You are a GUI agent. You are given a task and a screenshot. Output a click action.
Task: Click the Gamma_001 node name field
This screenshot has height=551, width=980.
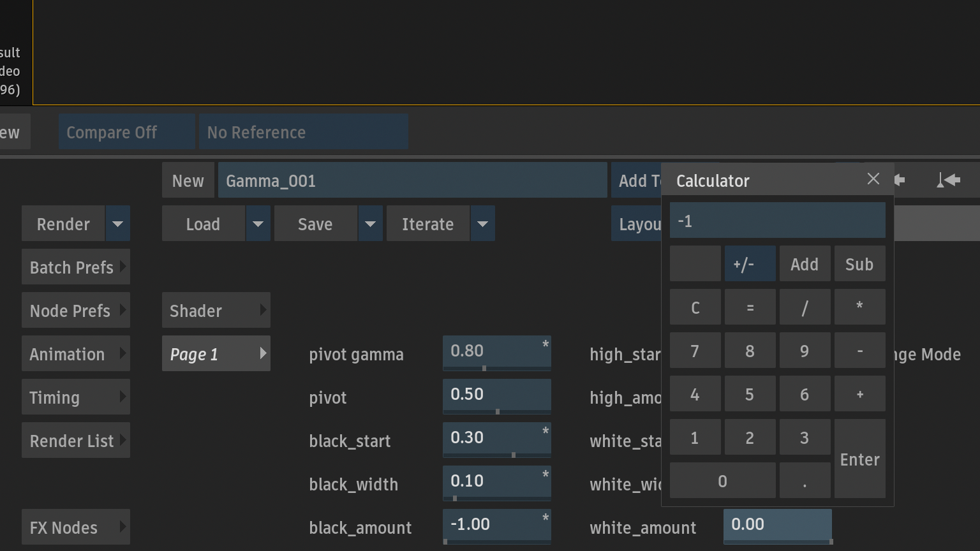pyautogui.click(x=412, y=180)
